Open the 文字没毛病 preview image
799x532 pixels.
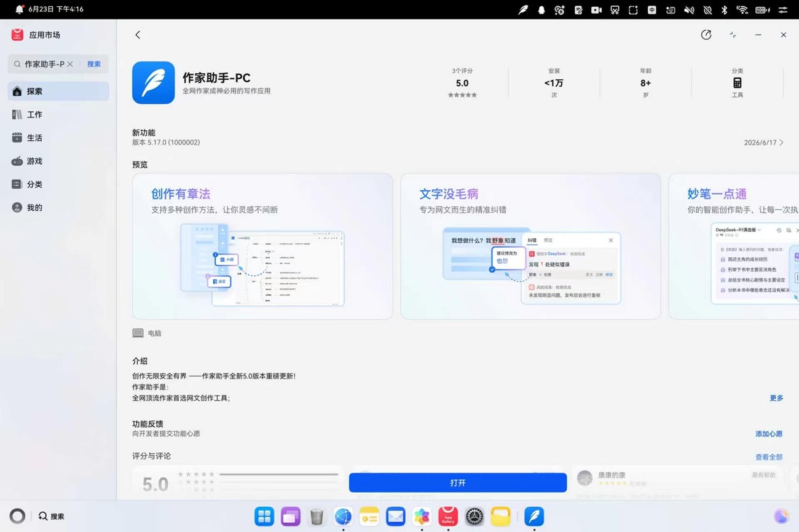(530, 246)
